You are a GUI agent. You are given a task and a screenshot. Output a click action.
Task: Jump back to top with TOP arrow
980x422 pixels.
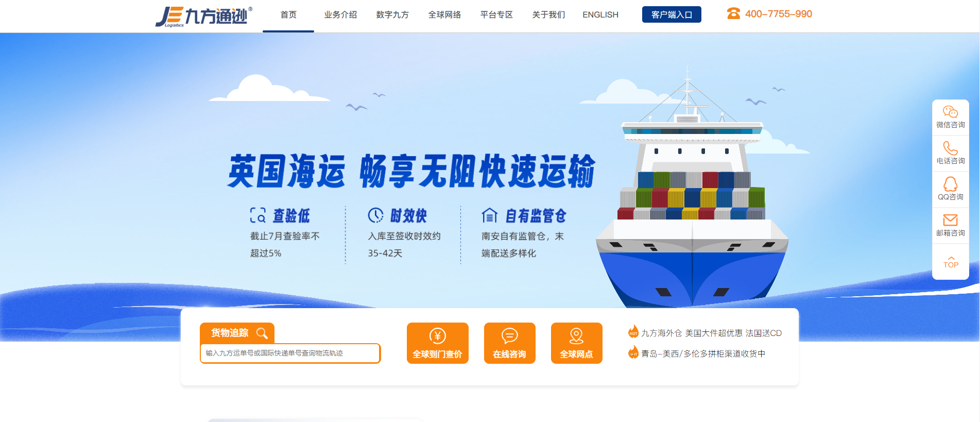pyautogui.click(x=951, y=262)
